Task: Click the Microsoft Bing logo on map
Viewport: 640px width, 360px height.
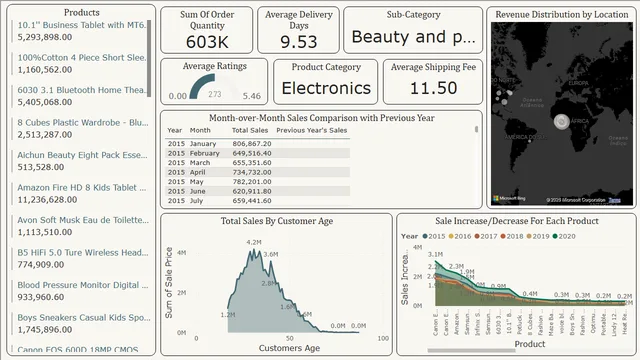Action: [509, 199]
